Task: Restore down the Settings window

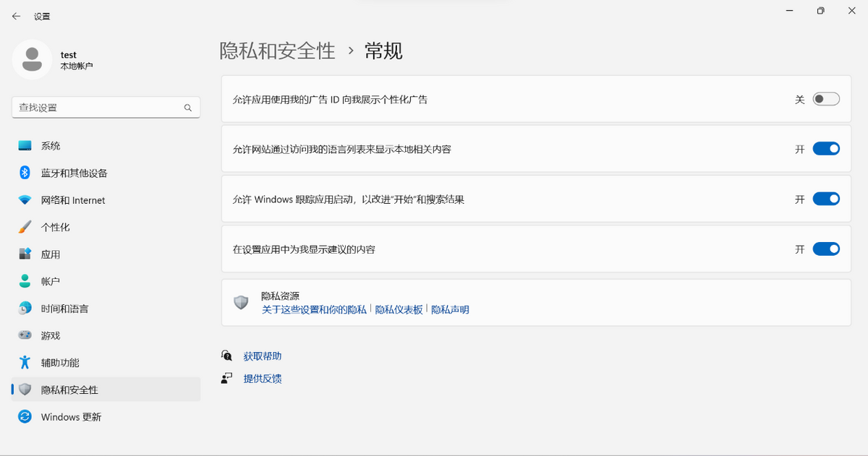Action: [x=820, y=11]
